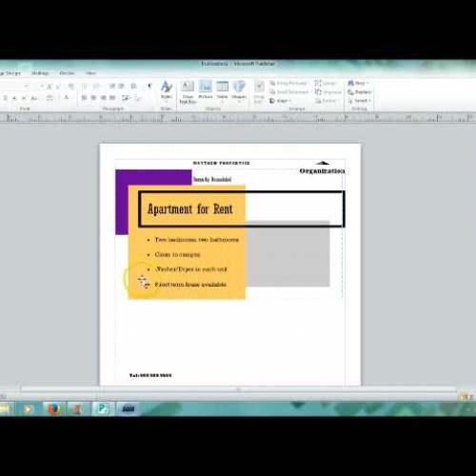Click the Clear Formatting icon
This screenshot has height=476, width=476.
tap(70, 87)
